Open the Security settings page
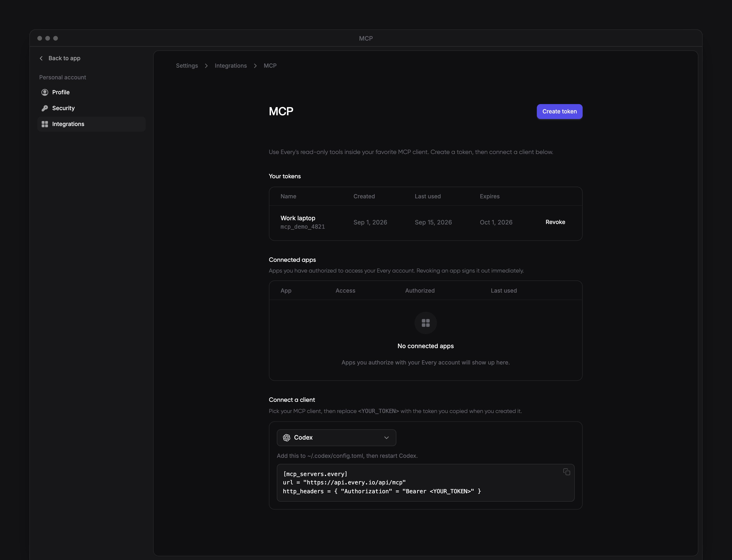Viewport: 732px width, 560px height. coord(91,108)
